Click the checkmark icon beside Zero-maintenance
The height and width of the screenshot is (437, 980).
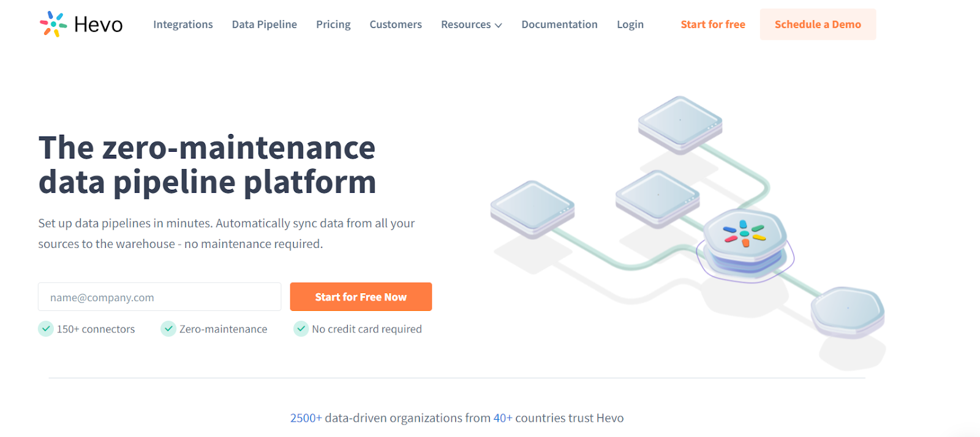168,329
